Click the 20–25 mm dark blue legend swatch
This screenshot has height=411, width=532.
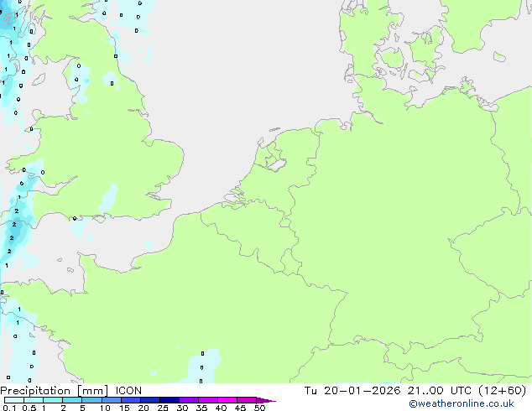click(149, 400)
